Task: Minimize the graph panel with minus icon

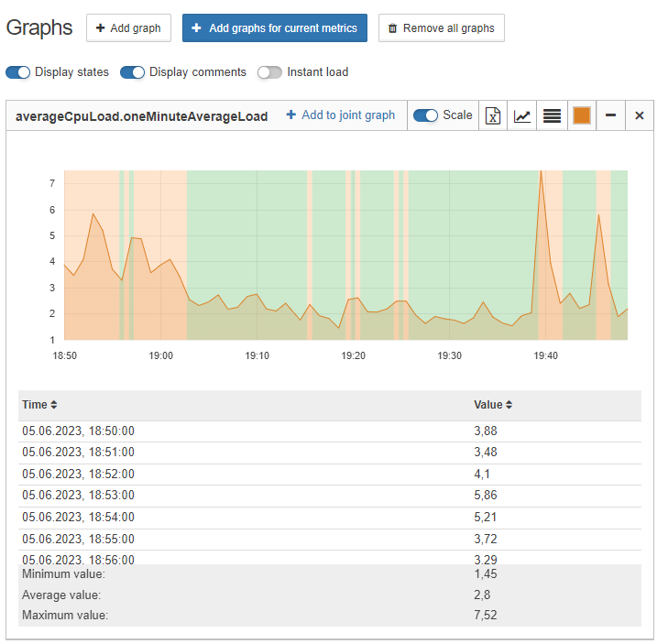Action: (610, 115)
